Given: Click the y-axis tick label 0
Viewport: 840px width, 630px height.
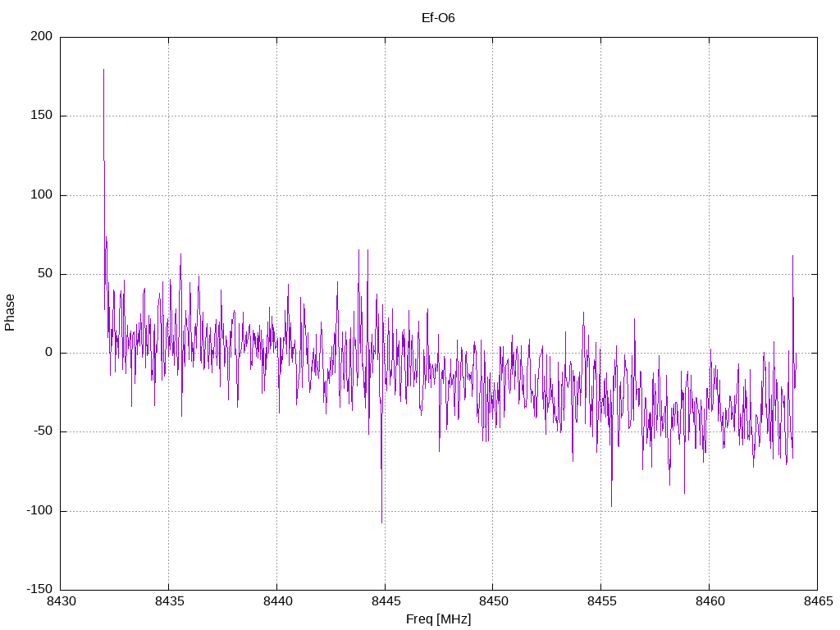Looking at the screenshot, I should (x=48, y=352).
